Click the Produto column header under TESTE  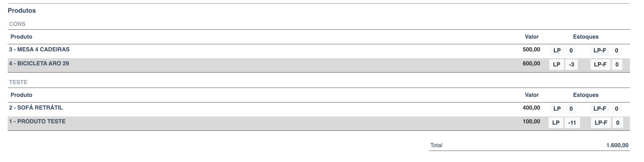[x=21, y=95]
